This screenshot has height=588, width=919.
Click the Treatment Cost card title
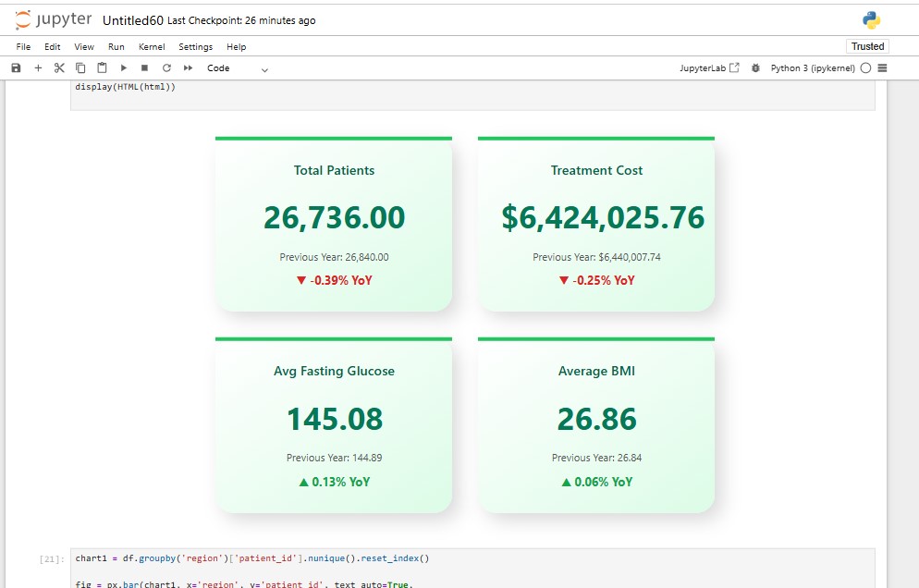click(596, 171)
